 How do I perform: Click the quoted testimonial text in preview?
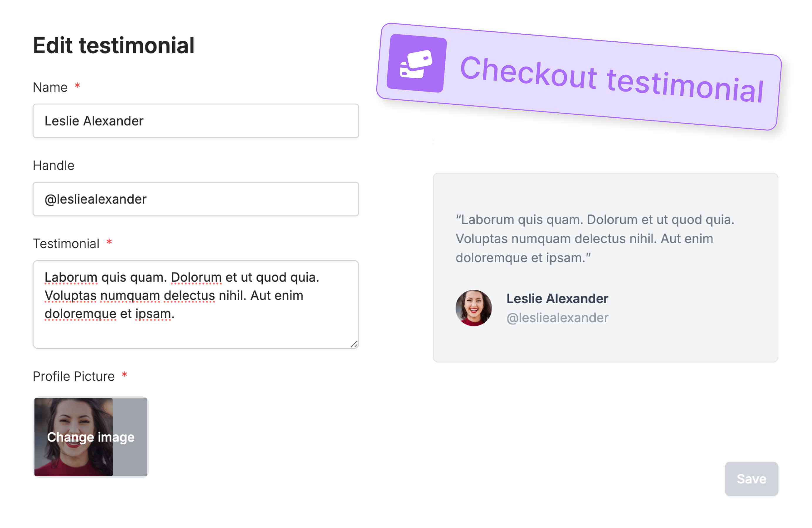pos(595,238)
